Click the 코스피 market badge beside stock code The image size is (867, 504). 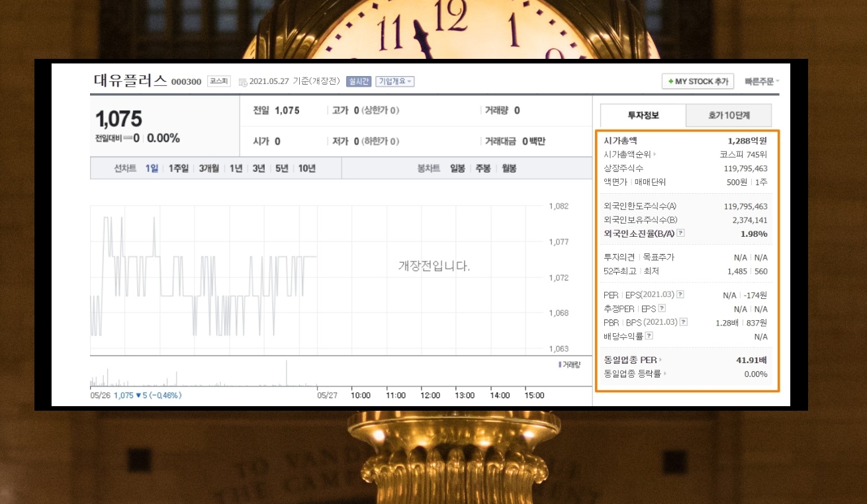(x=218, y=81)
